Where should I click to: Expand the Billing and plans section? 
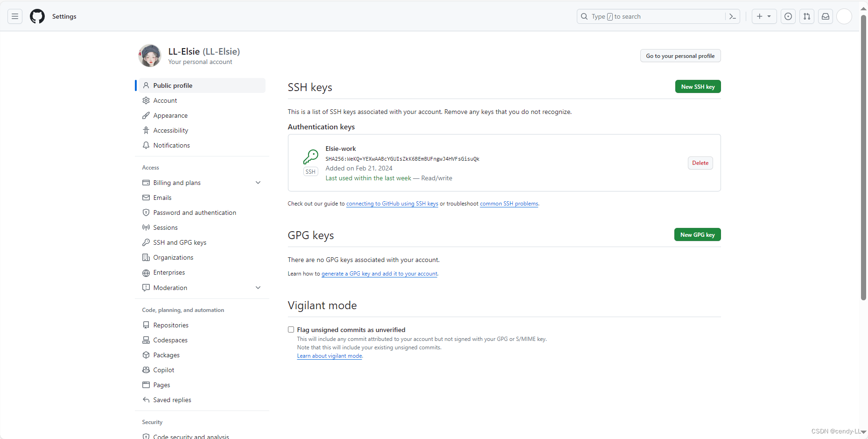point(258,183)
